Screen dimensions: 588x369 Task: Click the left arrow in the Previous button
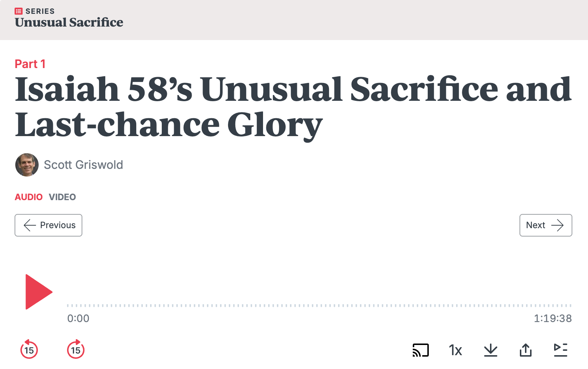point(30,225)
